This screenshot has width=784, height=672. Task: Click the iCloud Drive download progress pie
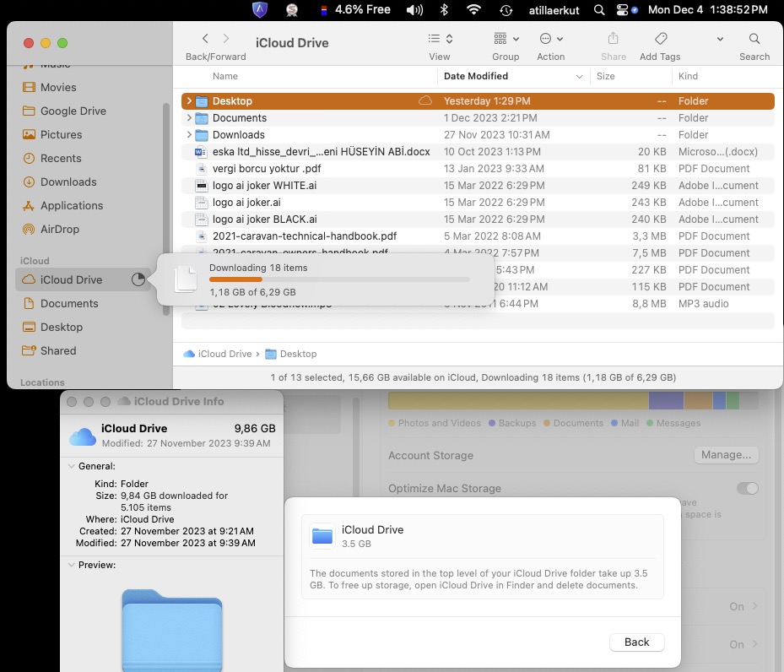(138, 279)
